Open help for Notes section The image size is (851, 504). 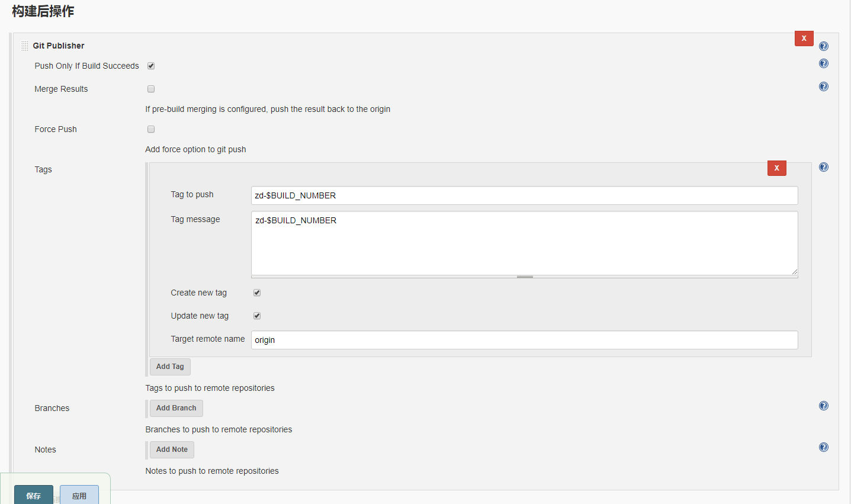point(823,447)
